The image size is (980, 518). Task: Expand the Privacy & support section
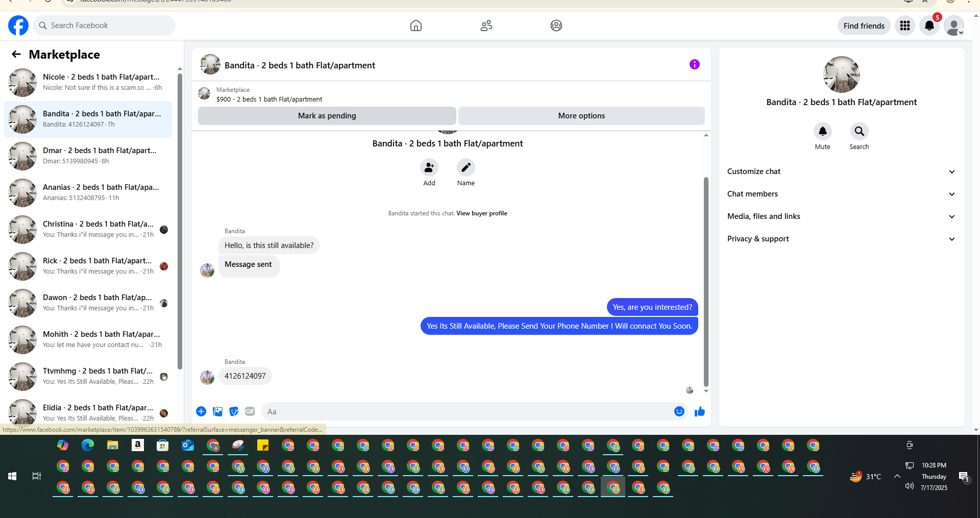click(x=841, y=239)
